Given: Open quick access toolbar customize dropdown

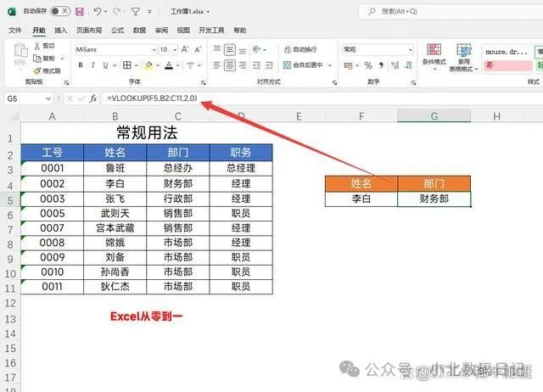Looking at the screenshot, I should 149,12.
